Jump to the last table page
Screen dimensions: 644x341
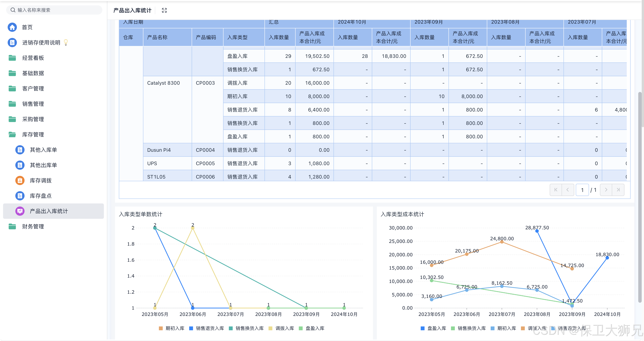(618, 190)
